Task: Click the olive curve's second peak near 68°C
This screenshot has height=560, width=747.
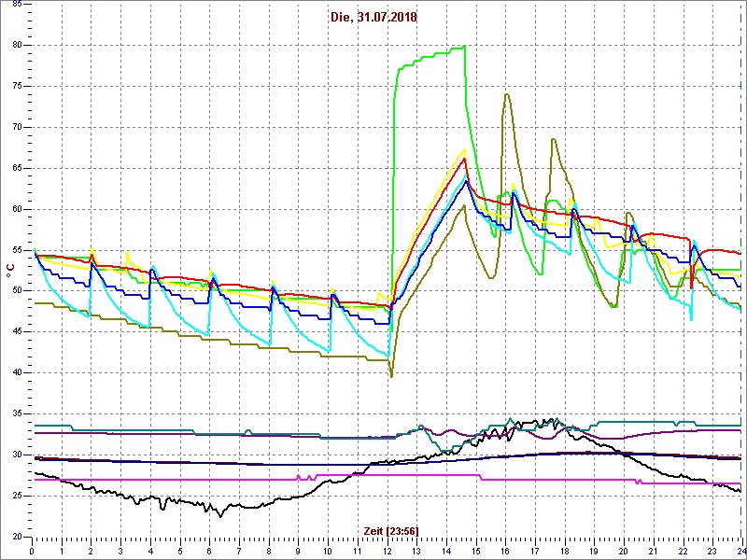Action: pyautogui.click(x=553, y=140)
